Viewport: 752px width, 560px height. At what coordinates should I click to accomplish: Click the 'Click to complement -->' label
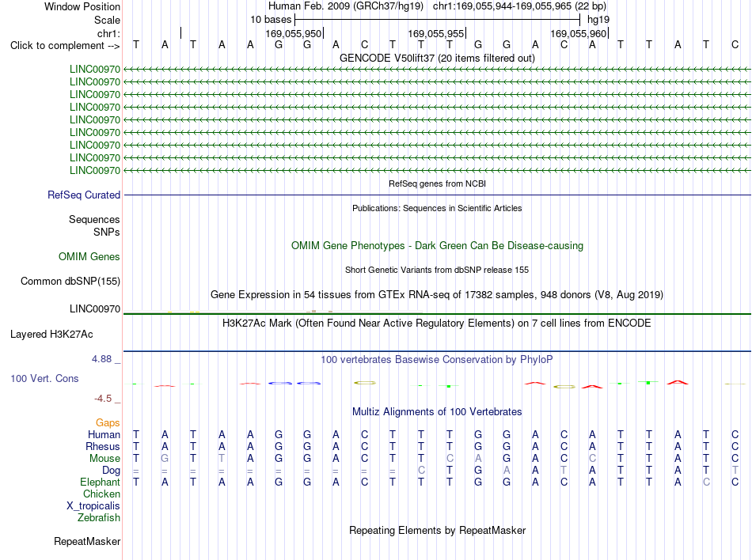tap(65, 46)
